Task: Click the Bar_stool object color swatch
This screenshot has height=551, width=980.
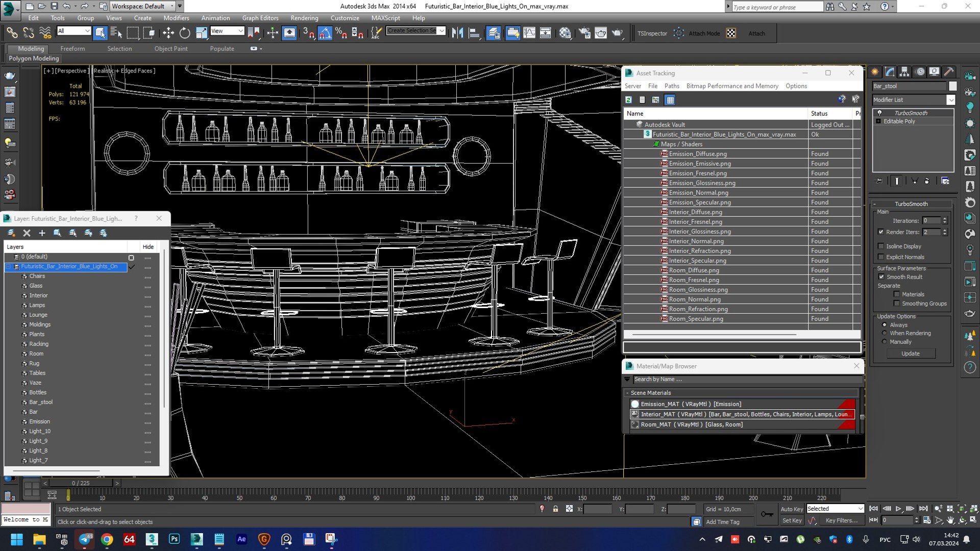Action: tap(952, 86)
